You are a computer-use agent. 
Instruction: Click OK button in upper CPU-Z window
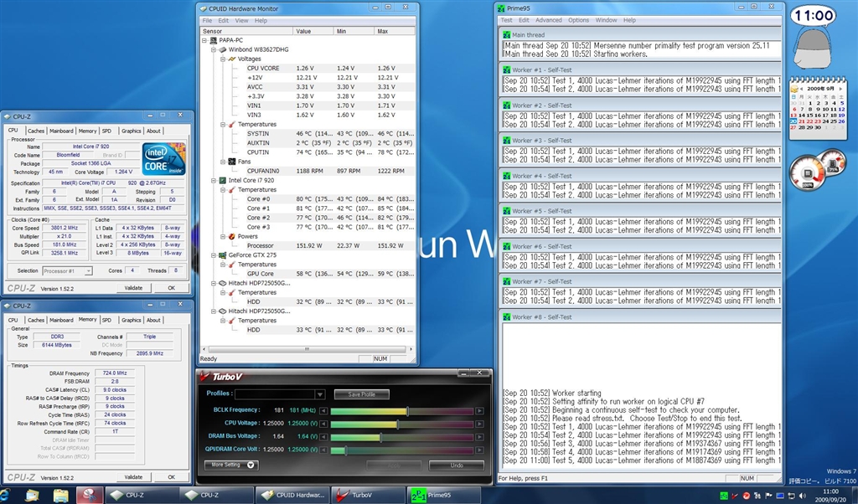coord(171,288)
